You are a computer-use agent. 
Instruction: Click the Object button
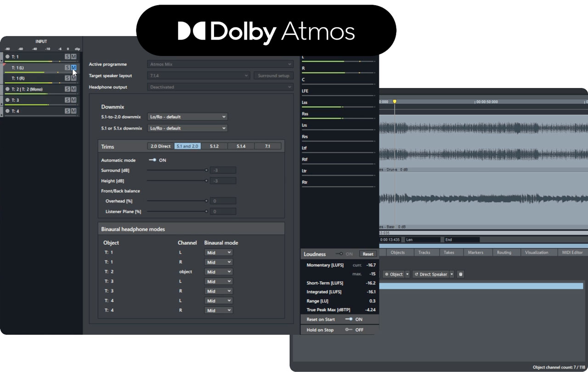(394, 274)
